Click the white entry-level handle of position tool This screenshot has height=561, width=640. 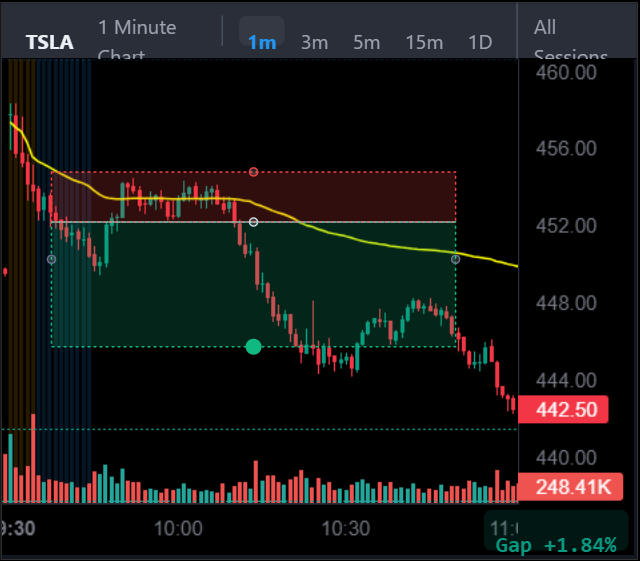coord(253,222)
